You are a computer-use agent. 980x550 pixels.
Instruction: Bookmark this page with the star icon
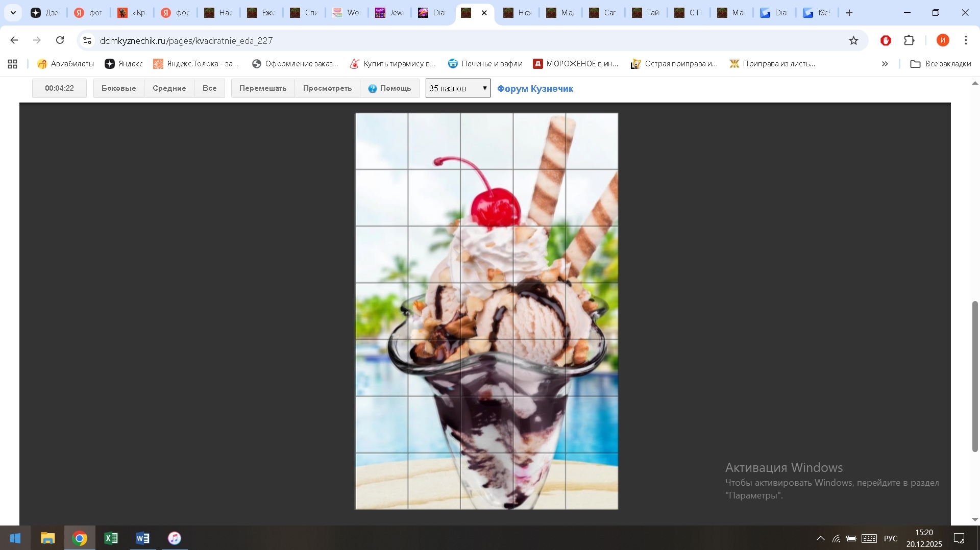(x=853, y=40)
